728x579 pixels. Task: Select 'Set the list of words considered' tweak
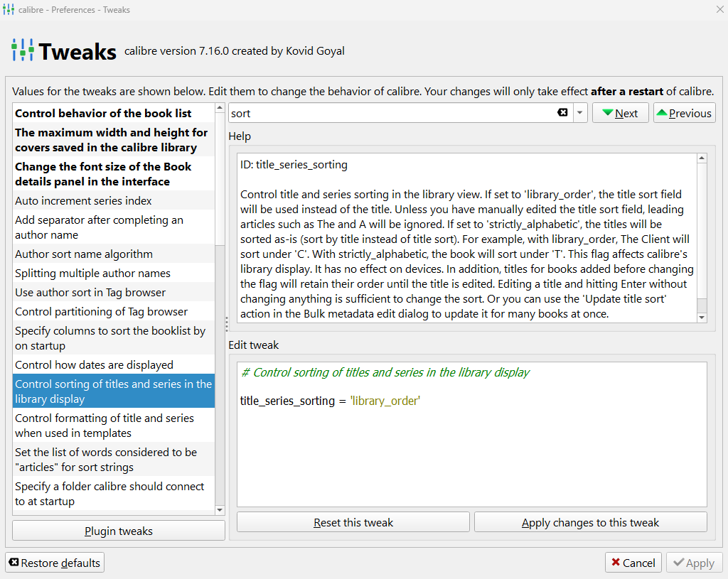click(114, 460)
